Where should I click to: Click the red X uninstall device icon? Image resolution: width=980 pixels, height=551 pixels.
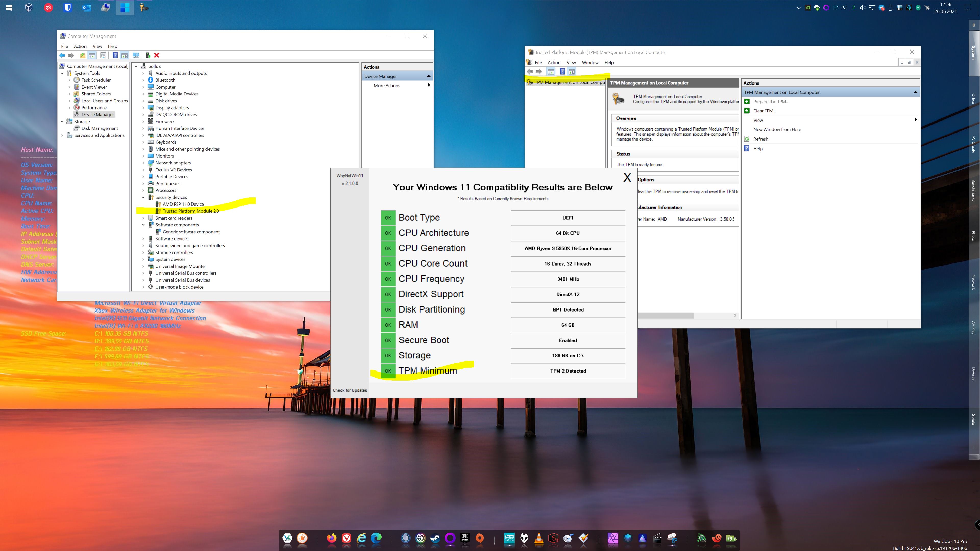pyautogui.click(x=157, y=56)
